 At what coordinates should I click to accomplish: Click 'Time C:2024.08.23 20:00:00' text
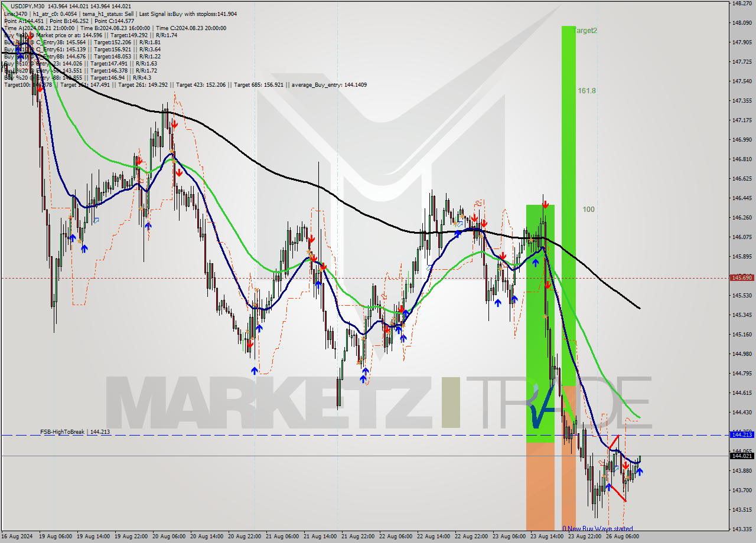pyautogui.click(x=191, y=28)
